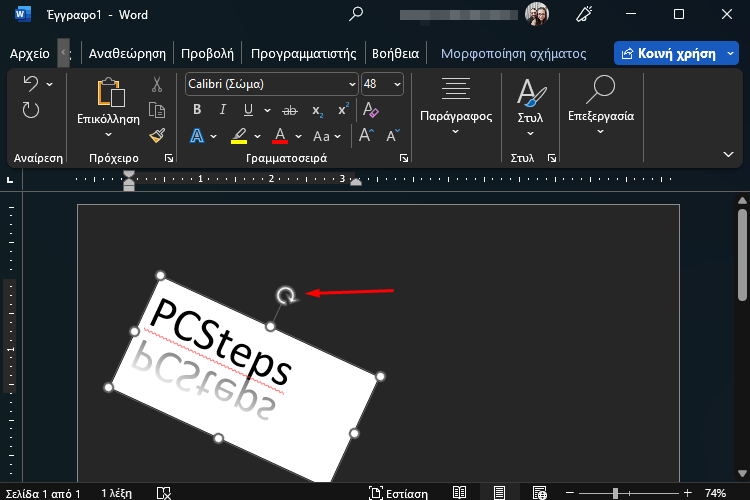Select the Format Painter brush
This screenshot has height=500, width=750.
pos(157,136)
